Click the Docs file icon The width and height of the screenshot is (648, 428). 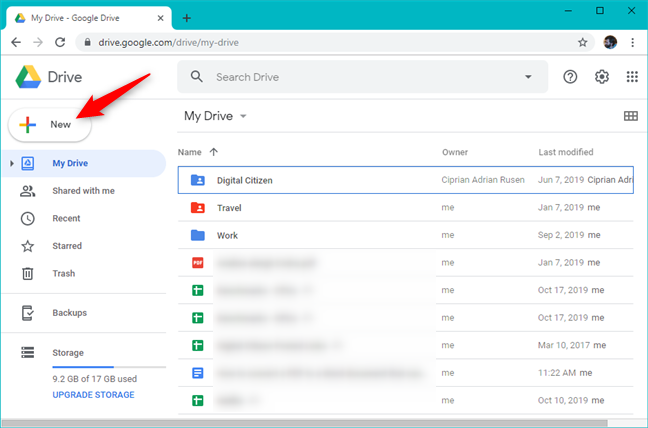[198, 373]
